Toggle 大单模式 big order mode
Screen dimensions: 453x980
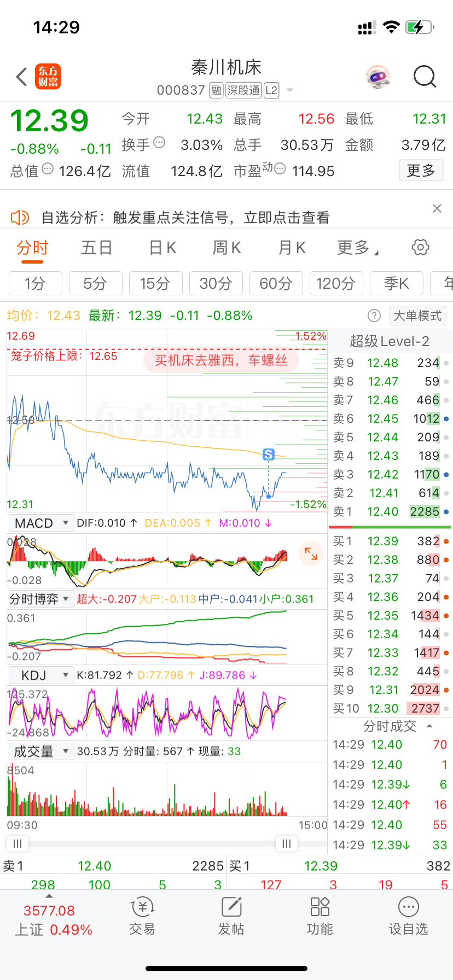[417, 316]
